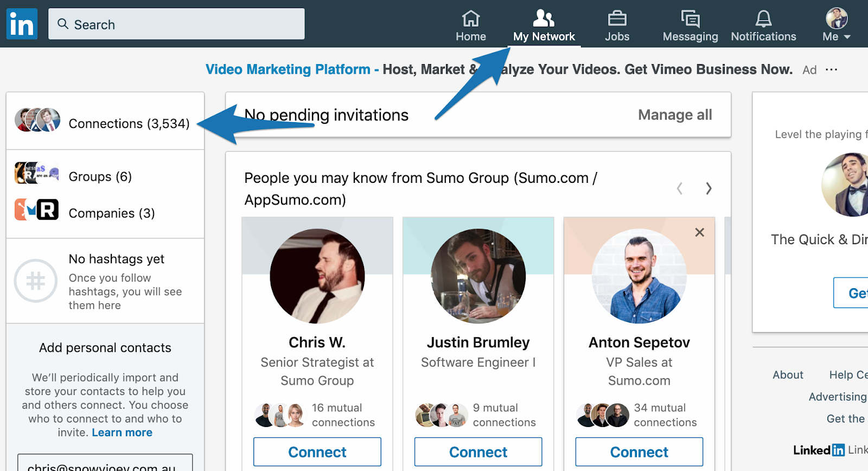Click the LinkedIn logo icon
Viewport: 868px width, 471px height.
(22, 24)
